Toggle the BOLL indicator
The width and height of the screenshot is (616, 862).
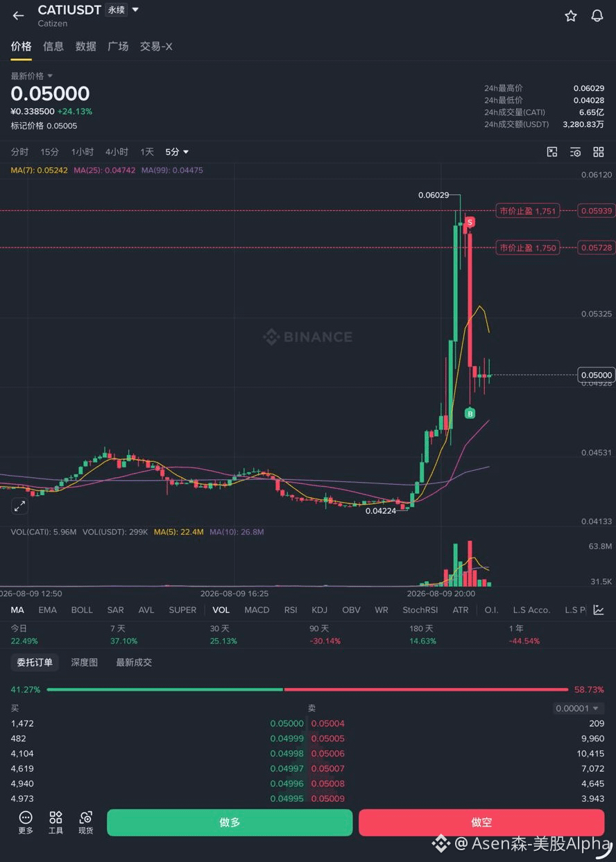coord(82,610)
